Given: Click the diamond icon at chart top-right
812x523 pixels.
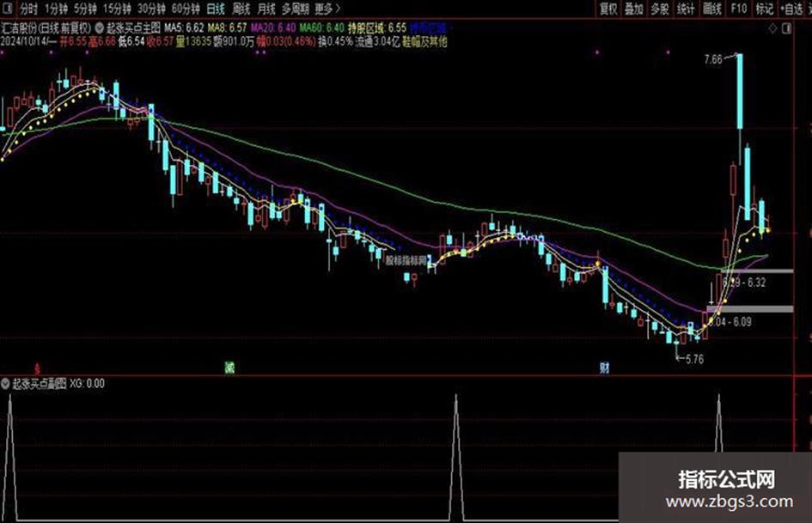Looking at the screenshot, I should (x=772, y=28).
